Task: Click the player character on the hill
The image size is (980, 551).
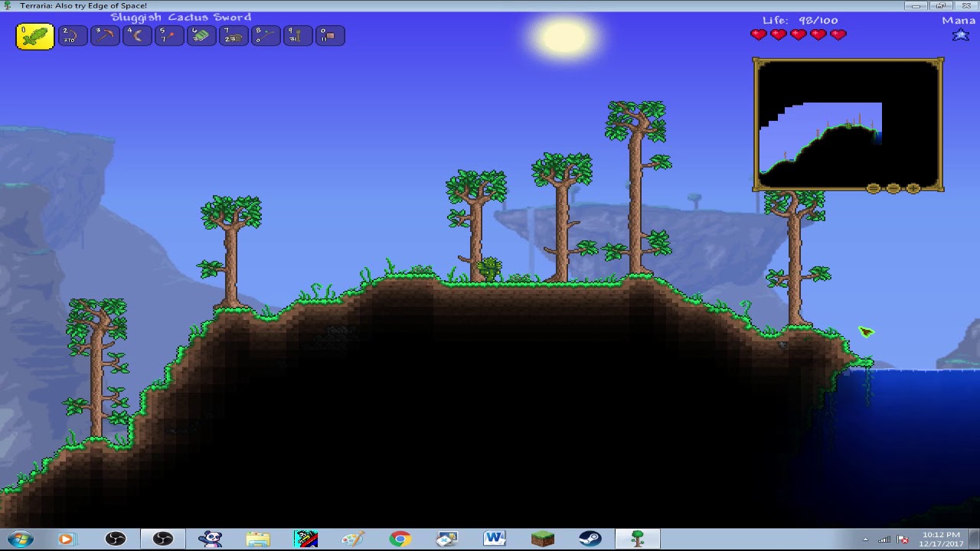Action: (x=490, y=269)
